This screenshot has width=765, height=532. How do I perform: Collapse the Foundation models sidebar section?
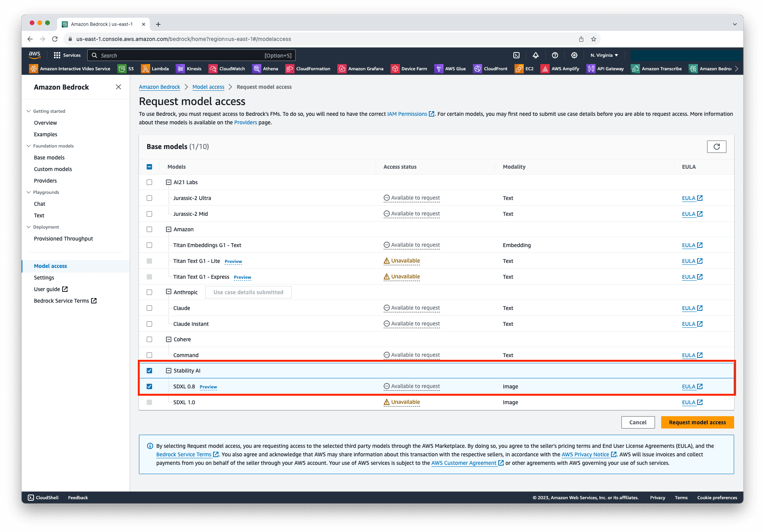tap(29, 146)
